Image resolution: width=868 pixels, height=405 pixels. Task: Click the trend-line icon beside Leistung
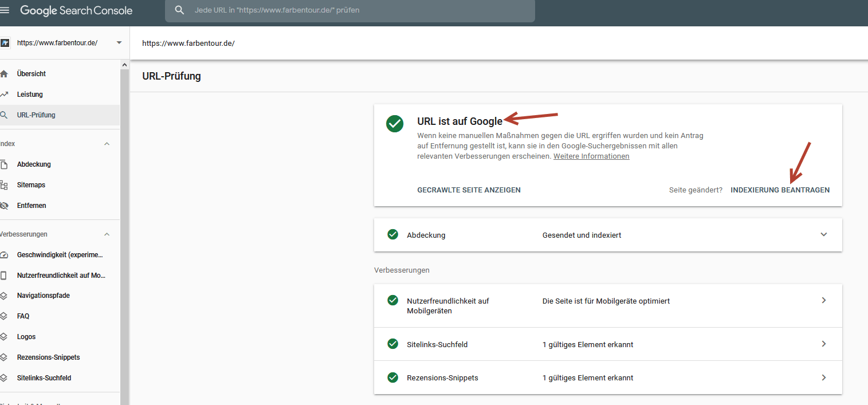[4, 95]
